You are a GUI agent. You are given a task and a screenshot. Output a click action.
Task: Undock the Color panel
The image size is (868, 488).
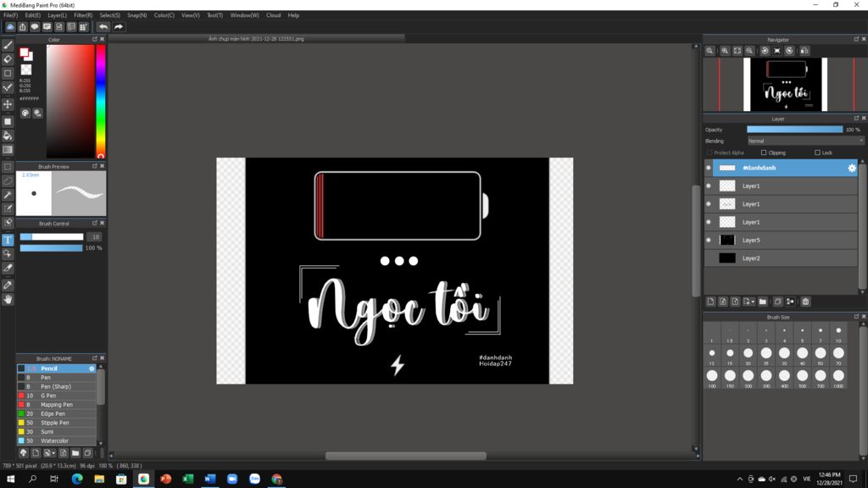(95, 39)
